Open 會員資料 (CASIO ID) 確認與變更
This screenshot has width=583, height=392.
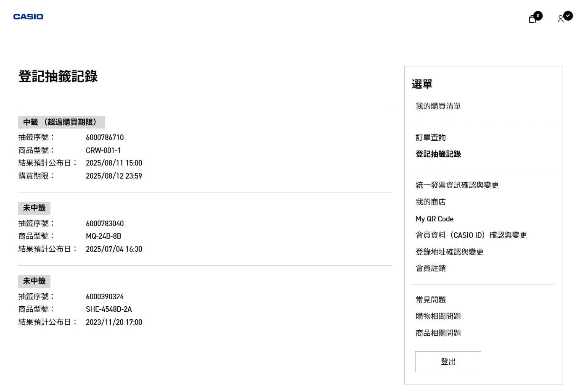tap(471, 235)
